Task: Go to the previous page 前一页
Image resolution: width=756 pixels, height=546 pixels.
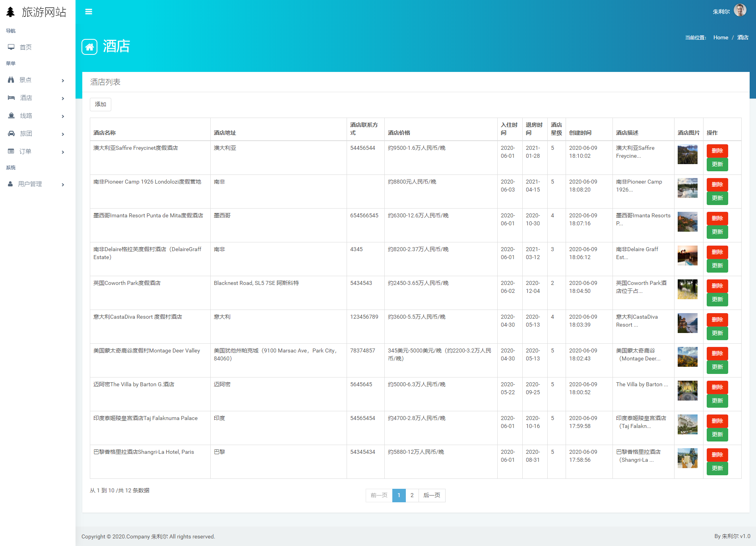Action: [379, 496]
